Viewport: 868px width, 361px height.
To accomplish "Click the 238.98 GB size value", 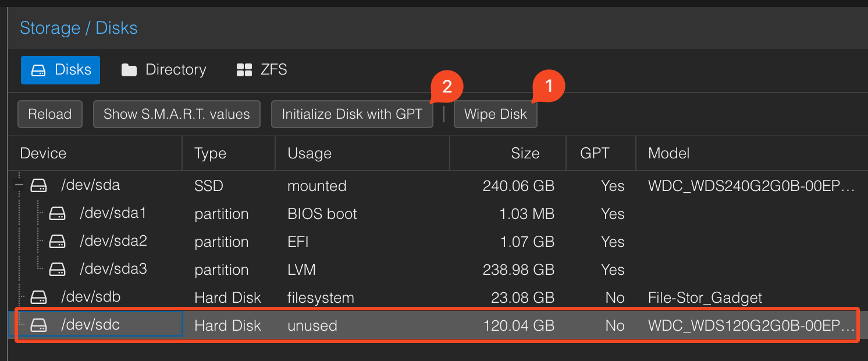I will click(x=518, y=270).
